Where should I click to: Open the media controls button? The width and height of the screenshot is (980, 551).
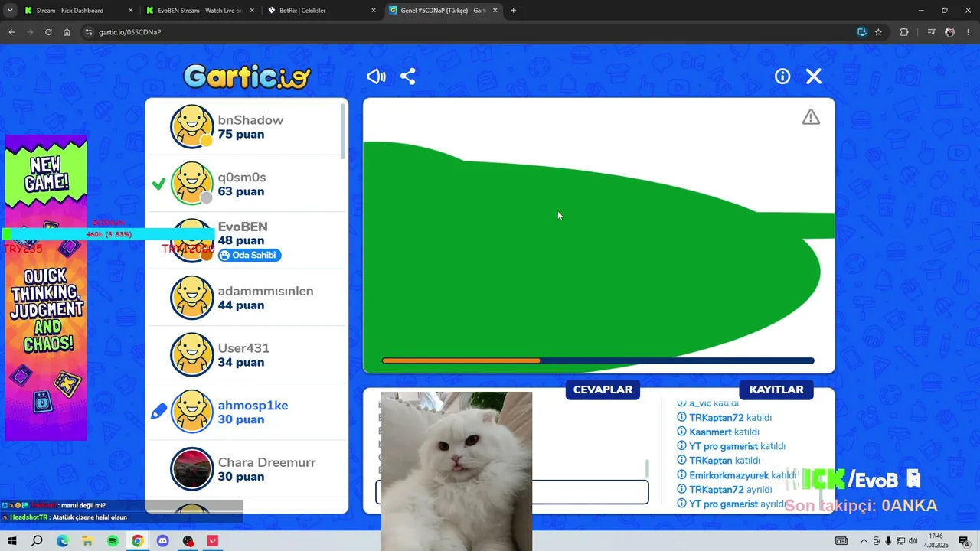coord(931,32)
